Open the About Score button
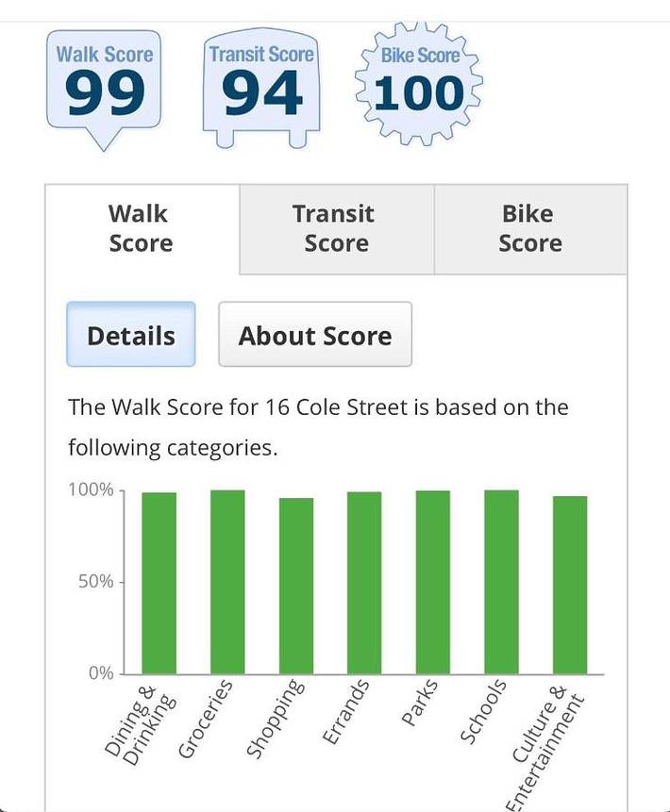 coord(315,335)
